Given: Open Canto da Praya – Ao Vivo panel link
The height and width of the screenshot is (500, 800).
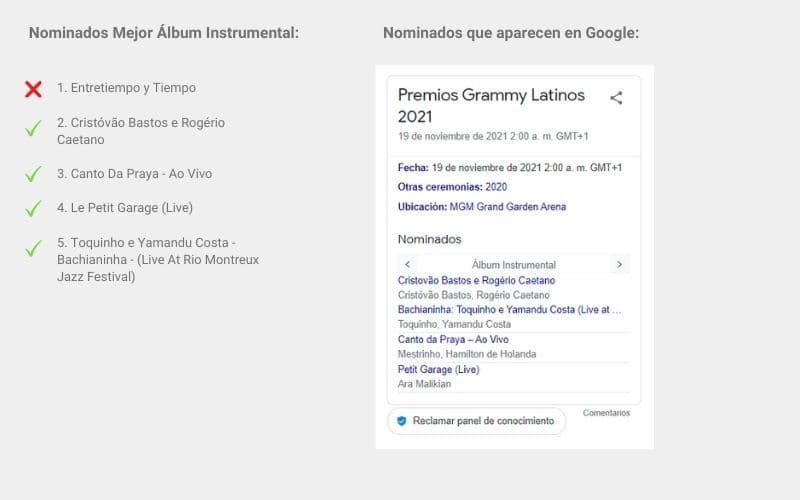Looking at the screenshot, I should tap(453, 340).
